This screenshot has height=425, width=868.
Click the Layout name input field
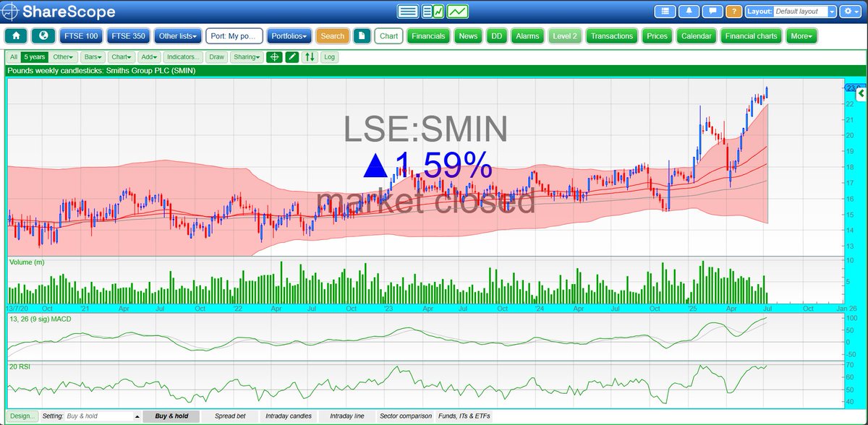(x=800, y=12)
